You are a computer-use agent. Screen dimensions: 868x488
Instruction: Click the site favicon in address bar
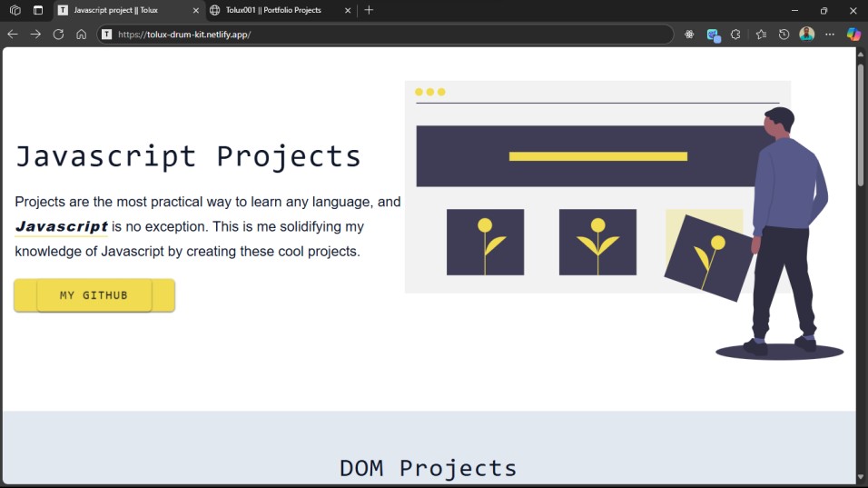click(107, 35)
